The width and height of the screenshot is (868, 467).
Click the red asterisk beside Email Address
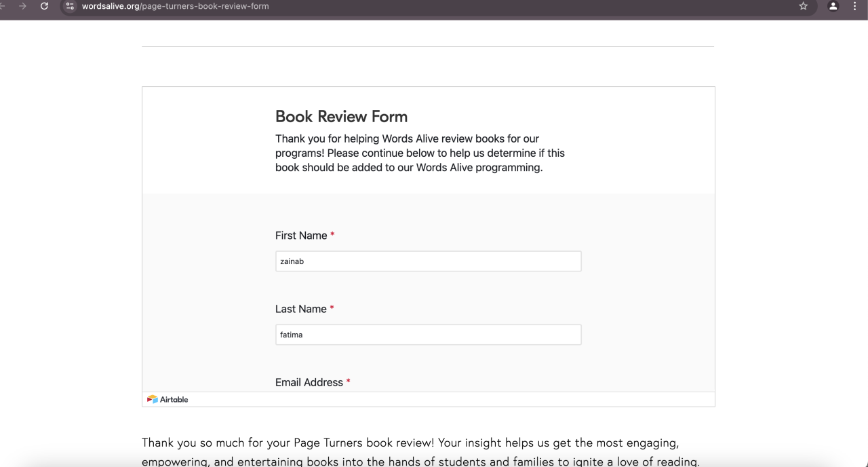349,382
